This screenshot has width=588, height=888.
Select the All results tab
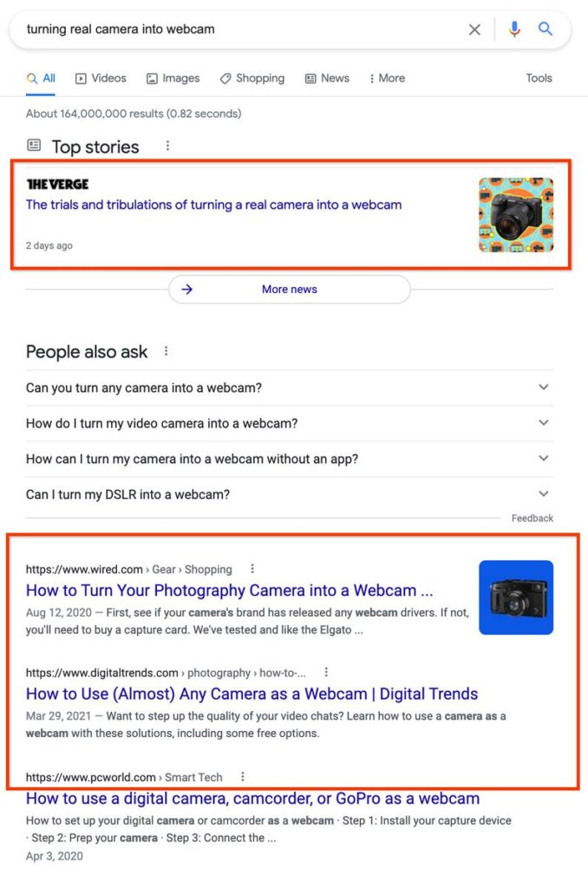41,78
